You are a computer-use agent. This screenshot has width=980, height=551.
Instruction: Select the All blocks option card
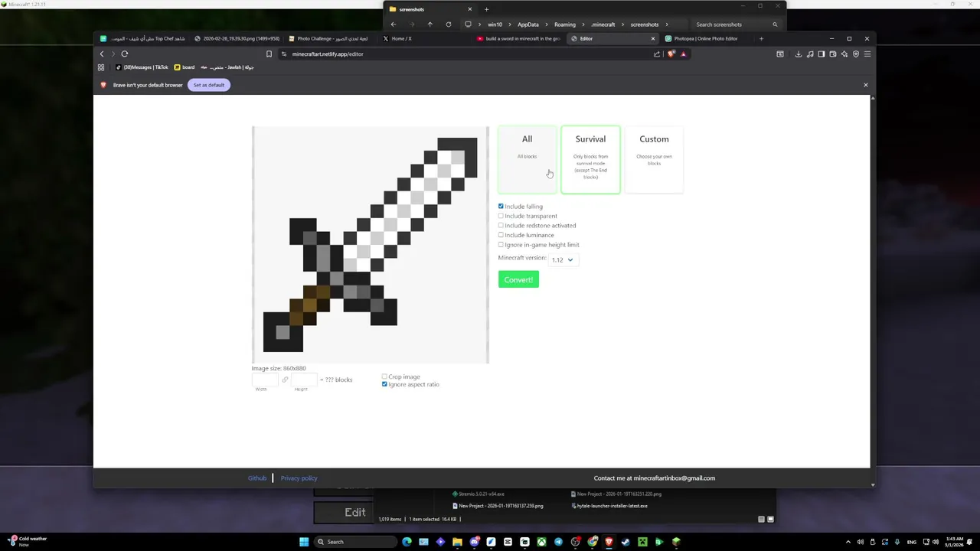[527, 159]
